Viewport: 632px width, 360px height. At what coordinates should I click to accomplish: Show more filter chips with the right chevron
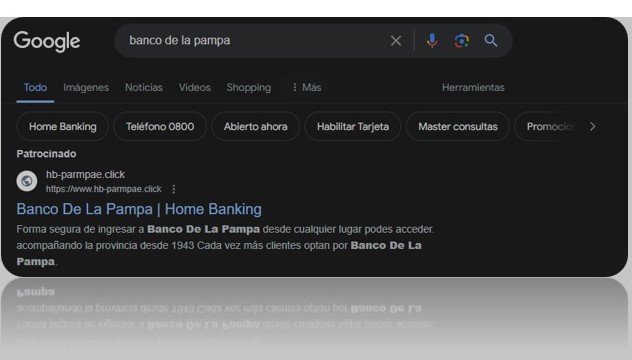pyautogui.click(x=592, y=127)
